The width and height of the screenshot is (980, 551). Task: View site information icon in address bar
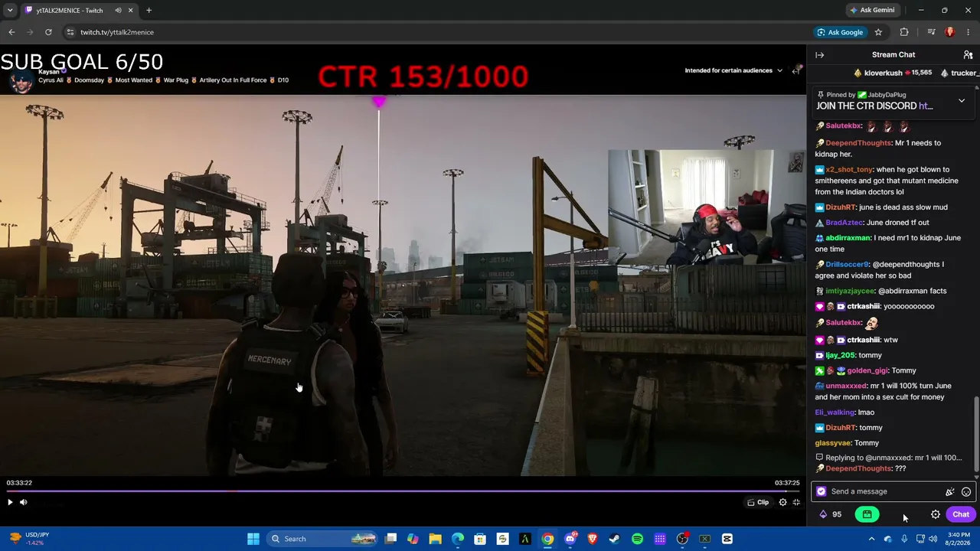pos(70,32)
